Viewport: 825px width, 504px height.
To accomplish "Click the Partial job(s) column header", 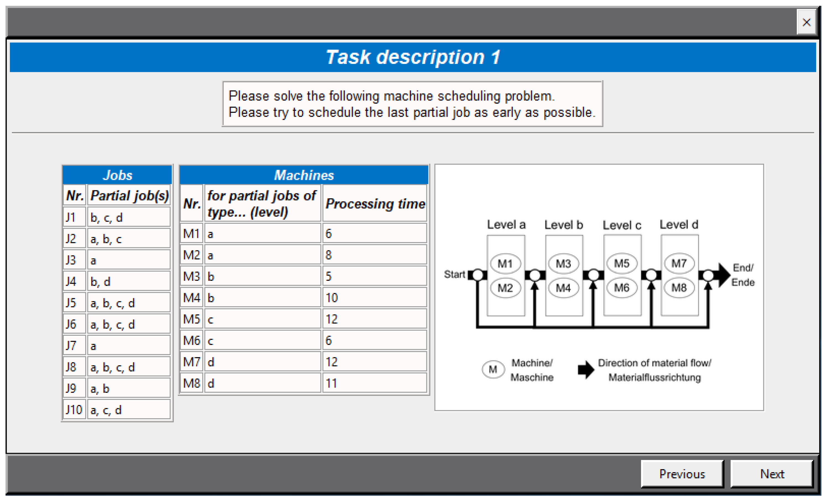I will (129, 195).
